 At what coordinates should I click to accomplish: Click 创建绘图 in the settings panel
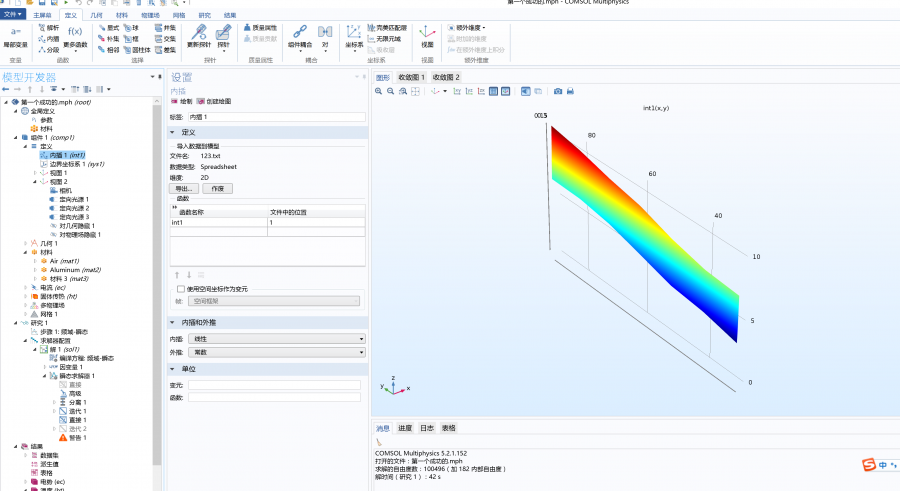coord(214,101)
